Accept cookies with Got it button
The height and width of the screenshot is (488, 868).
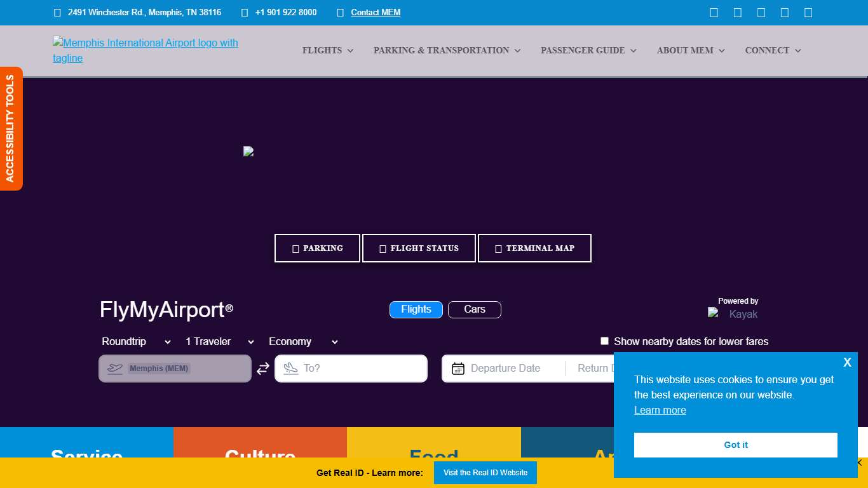[735, 445]
